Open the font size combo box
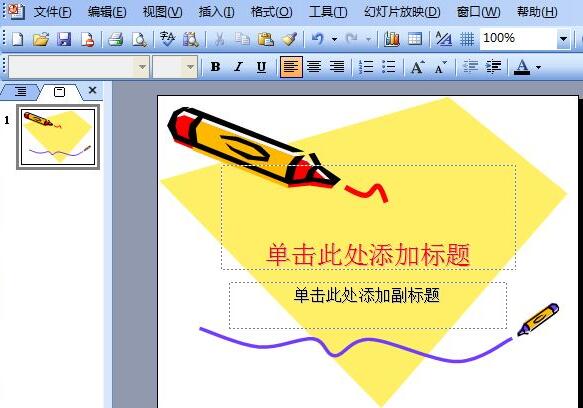The width and height of the screenshot is (583, 408). [x=175, y=67]
